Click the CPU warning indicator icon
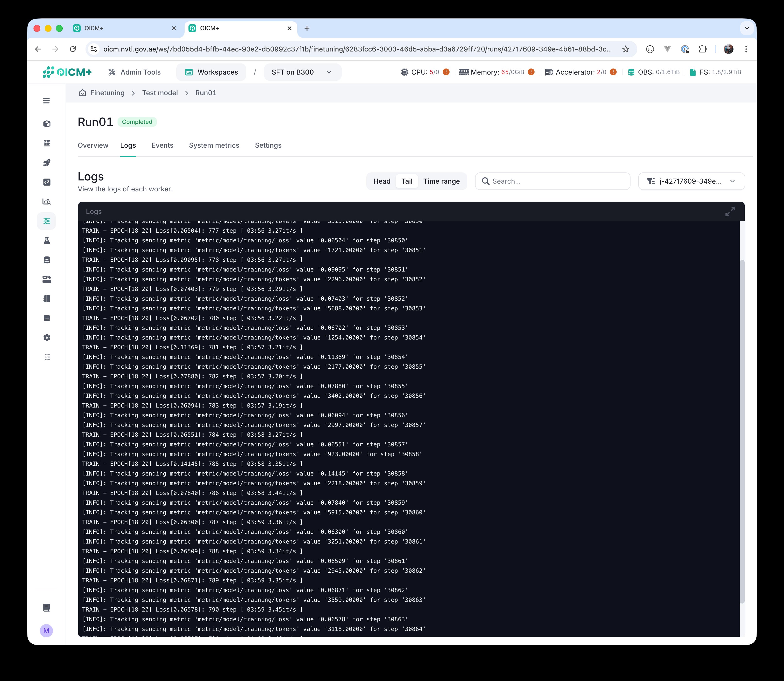This screenshot has height=681, width=784. 446,72
